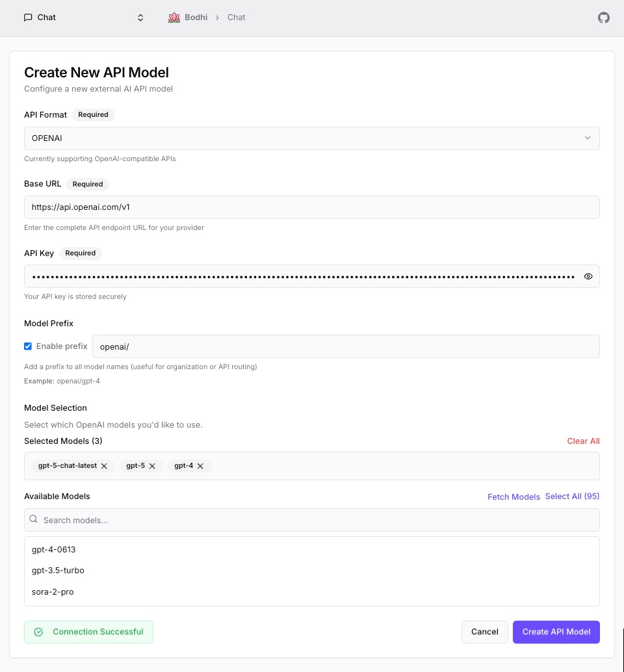This screenshot has width=624, height=672.
Task: Clear all selected models
Action: pos(583,441)
